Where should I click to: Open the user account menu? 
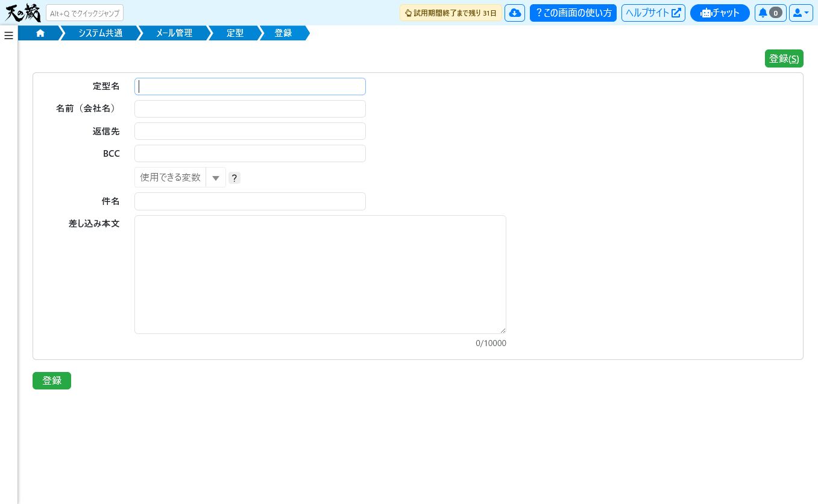point(801,13)
